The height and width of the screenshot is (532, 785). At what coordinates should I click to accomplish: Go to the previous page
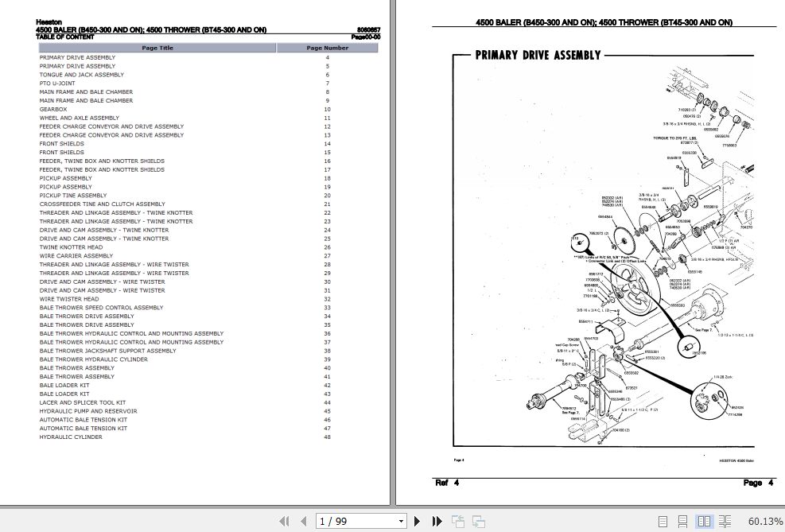coord(303,521)
